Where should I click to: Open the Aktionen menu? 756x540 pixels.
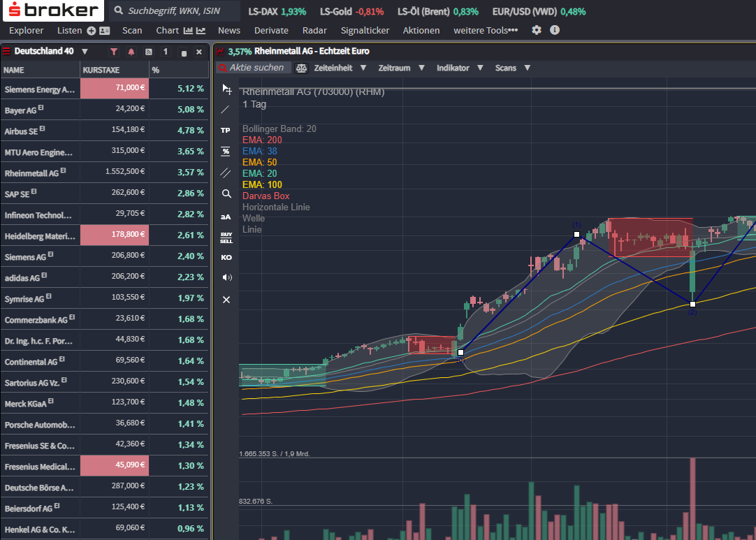click(421, 30)
